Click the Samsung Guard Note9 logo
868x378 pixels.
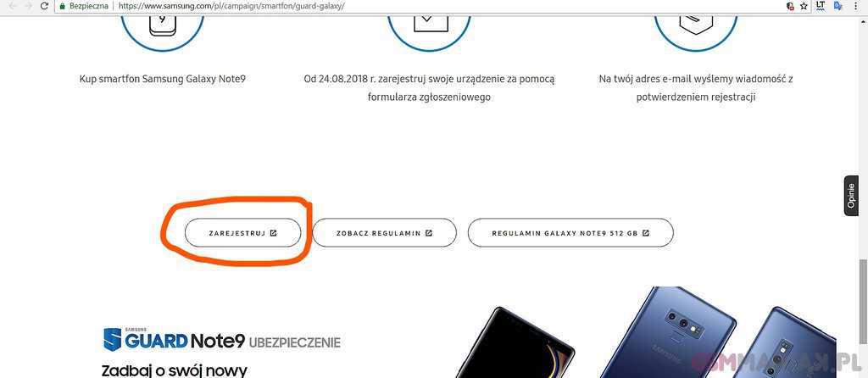click(x=222, y=339)
